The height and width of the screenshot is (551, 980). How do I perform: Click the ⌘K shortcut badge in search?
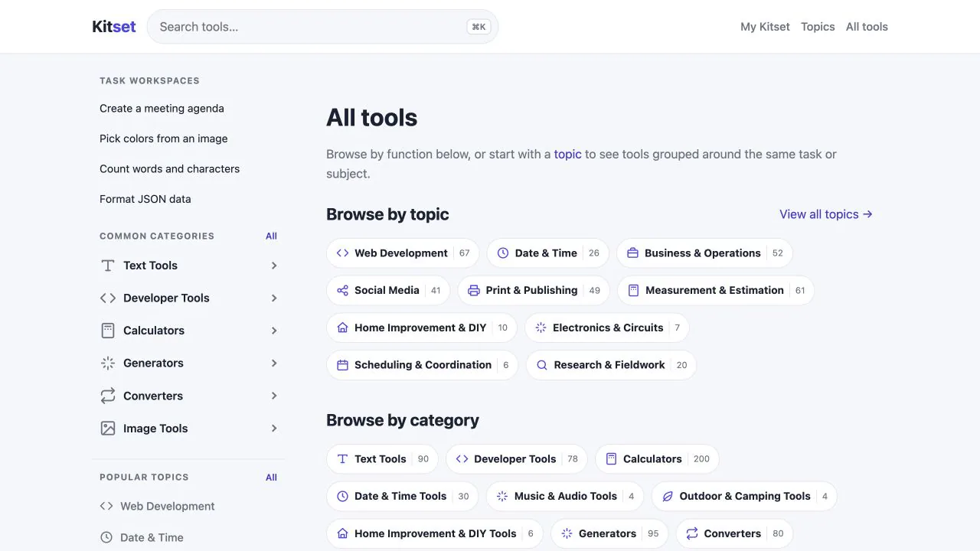(x=479, y=27)
